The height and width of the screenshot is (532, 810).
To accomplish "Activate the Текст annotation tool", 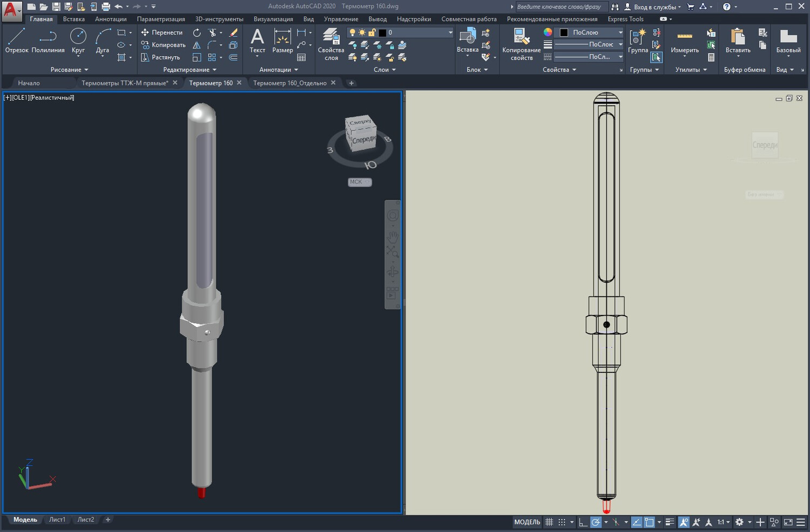I will coord(258,41).
